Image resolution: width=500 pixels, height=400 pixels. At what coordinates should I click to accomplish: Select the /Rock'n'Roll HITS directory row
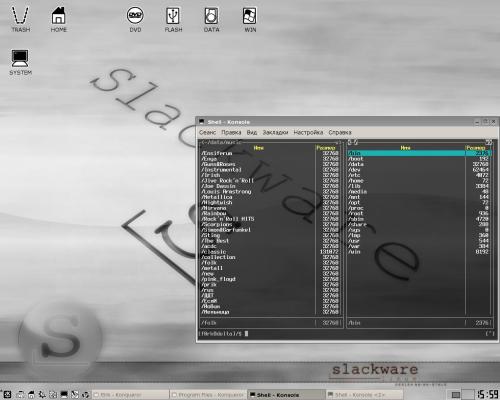270,219
